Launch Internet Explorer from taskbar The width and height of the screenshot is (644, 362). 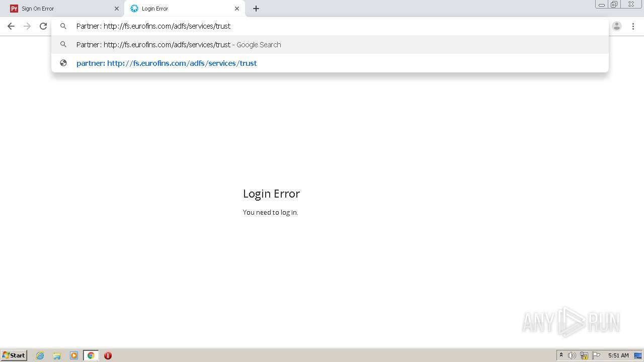(40, 355)
